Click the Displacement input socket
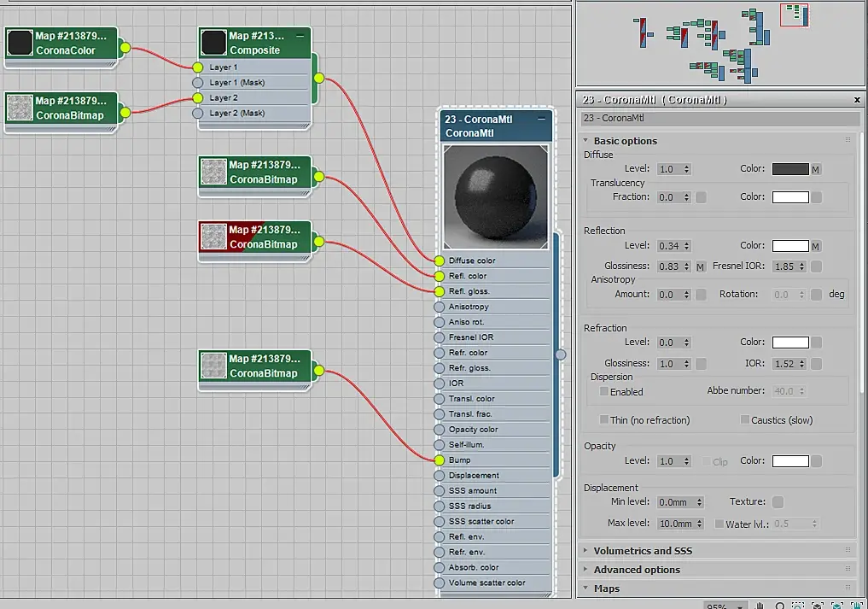The height and width of the screenshot is (609, 868). coord(439,476)
